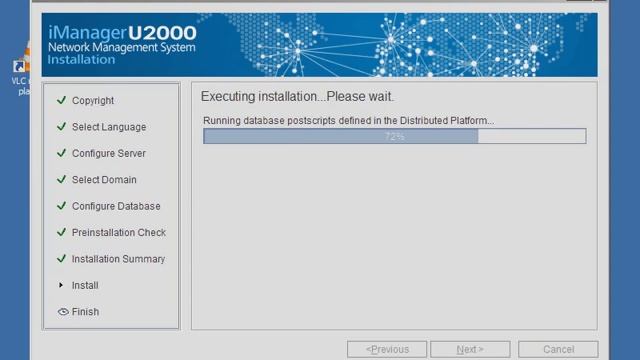Viewport: 640px width, 360px height.
Task: Select the Preinstallation Check step label
Action: pos(119,232)
